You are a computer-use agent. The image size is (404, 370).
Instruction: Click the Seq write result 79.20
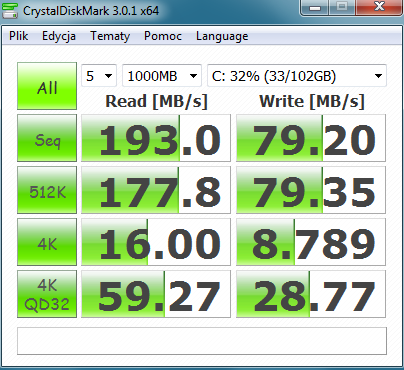point(311,138)
